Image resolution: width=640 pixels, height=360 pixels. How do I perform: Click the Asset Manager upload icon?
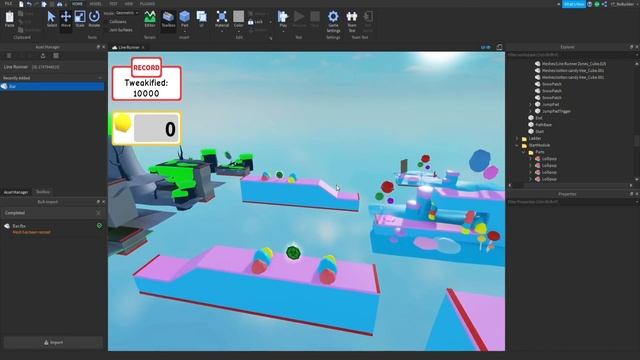pos(43,56)
